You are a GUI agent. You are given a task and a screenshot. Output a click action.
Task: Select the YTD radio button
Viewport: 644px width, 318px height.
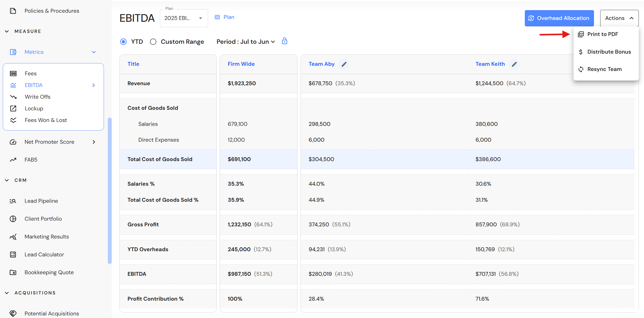point(123,42)
